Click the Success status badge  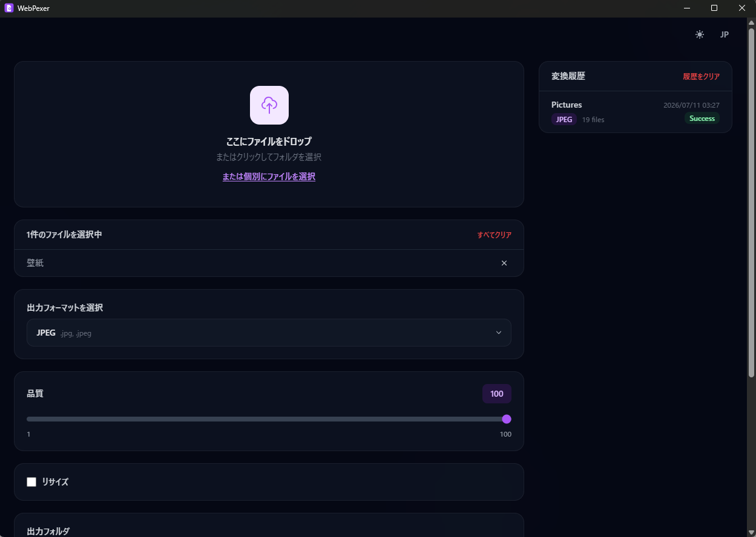point(702,119)
